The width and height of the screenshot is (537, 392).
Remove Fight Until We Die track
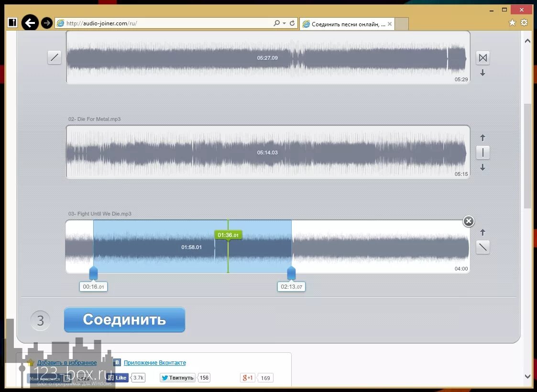[469, 221]
